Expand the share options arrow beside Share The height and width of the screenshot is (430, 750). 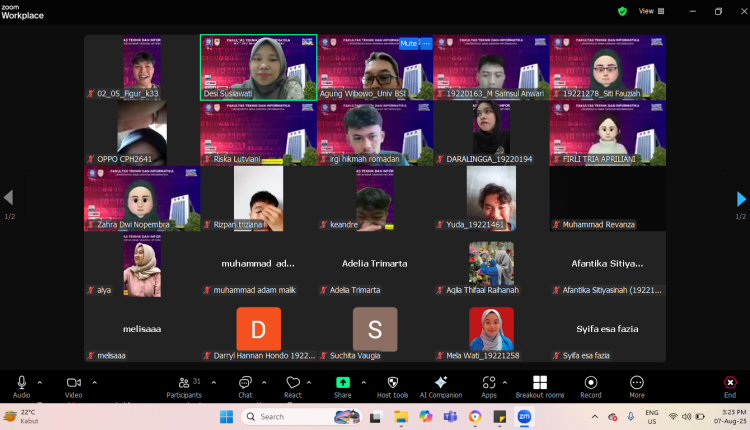364,383
